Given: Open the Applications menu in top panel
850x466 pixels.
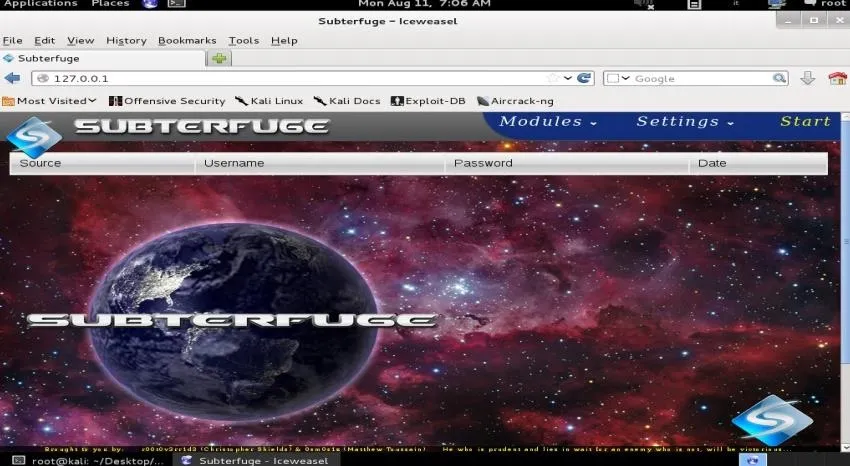Looking at the screenshot, I should tap(41, 3).
